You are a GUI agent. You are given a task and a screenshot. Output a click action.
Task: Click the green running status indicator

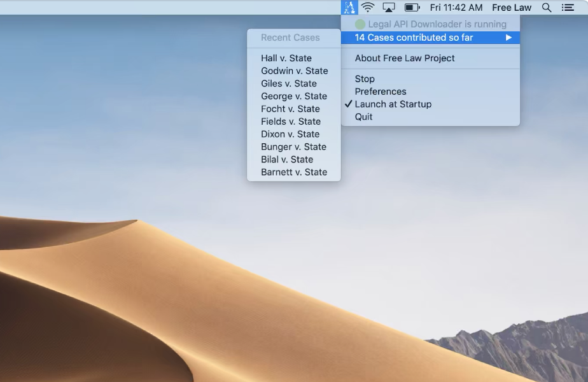[x=360, y=24]
